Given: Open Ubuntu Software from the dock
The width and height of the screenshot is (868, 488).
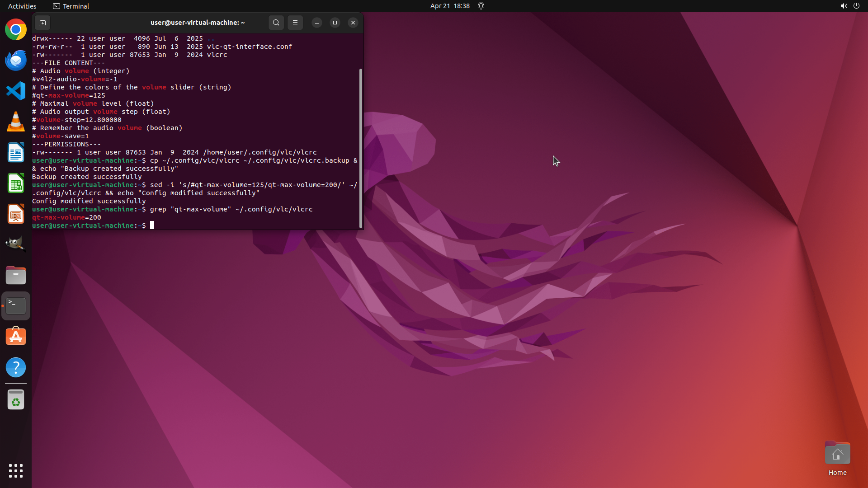Looking at the screenshot, I should (16, 337).
